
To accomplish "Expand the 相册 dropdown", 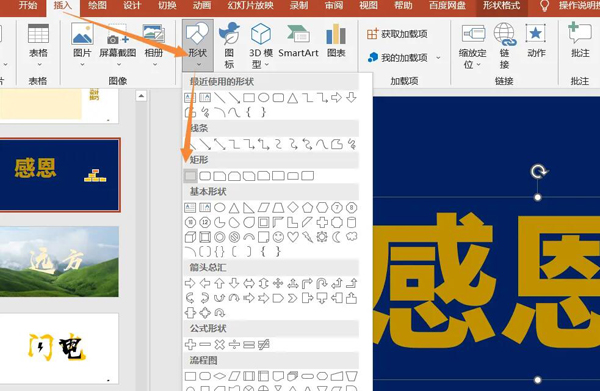I will pos(155,64).
